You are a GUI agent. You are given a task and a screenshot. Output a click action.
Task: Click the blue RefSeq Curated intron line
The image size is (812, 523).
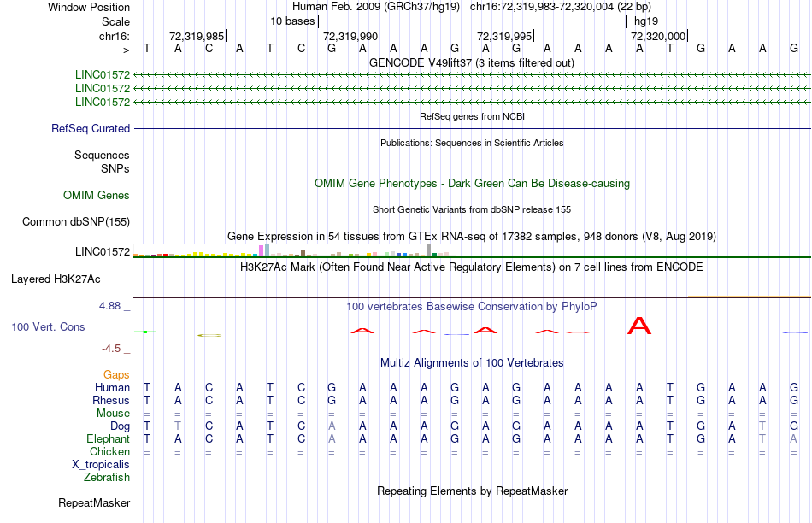(x=472, y=128)
